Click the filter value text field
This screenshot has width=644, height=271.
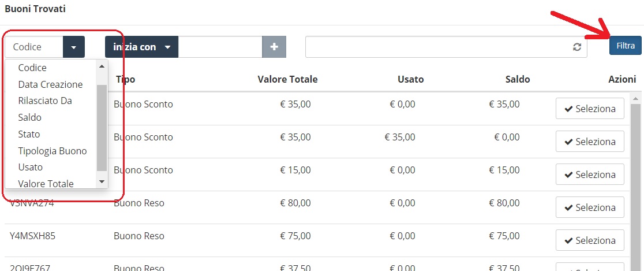pyautogui.click(x=220, y=47)
